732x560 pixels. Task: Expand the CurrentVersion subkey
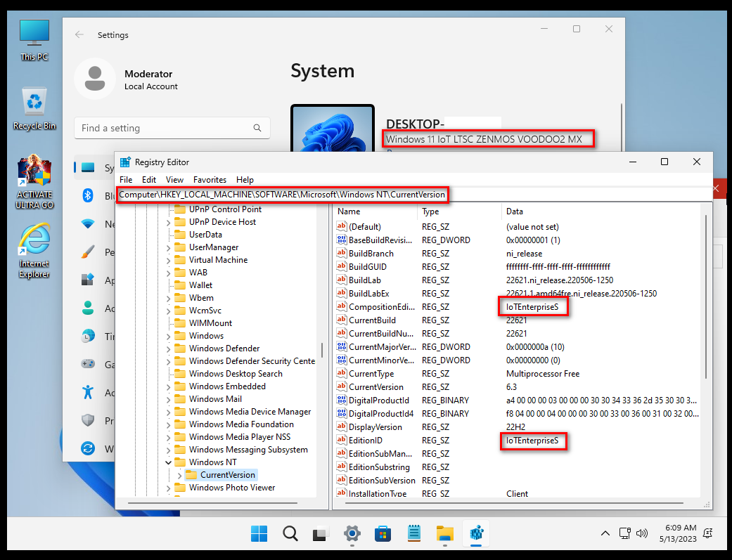pos(180,475)
